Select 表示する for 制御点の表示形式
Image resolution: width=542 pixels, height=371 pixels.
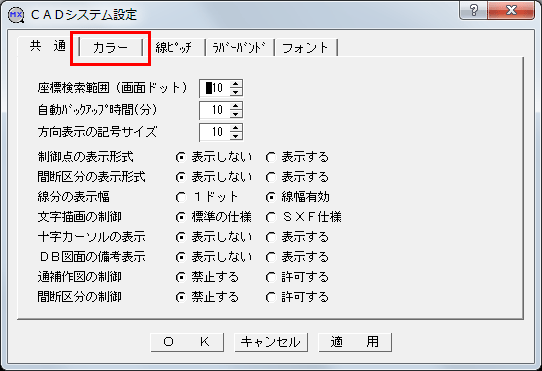(x=297, y=157)
